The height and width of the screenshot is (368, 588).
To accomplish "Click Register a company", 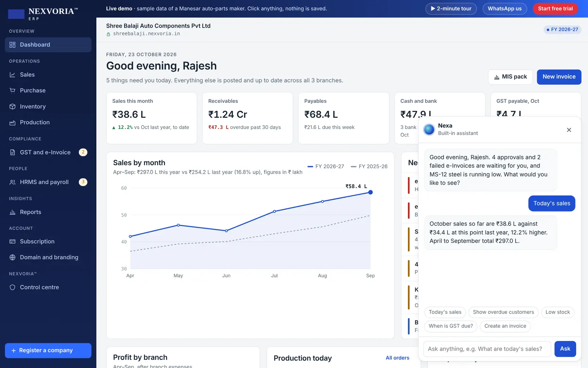I will pos(48,351).
